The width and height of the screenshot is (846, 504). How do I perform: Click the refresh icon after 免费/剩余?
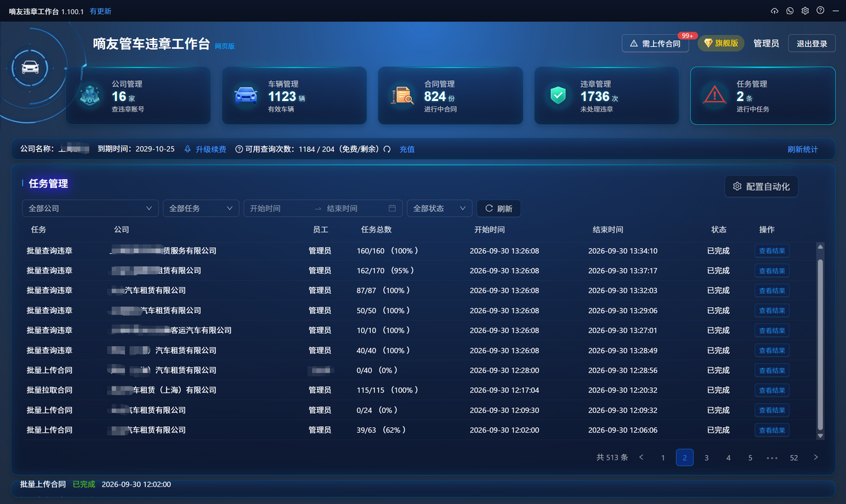tap(387, 149)
